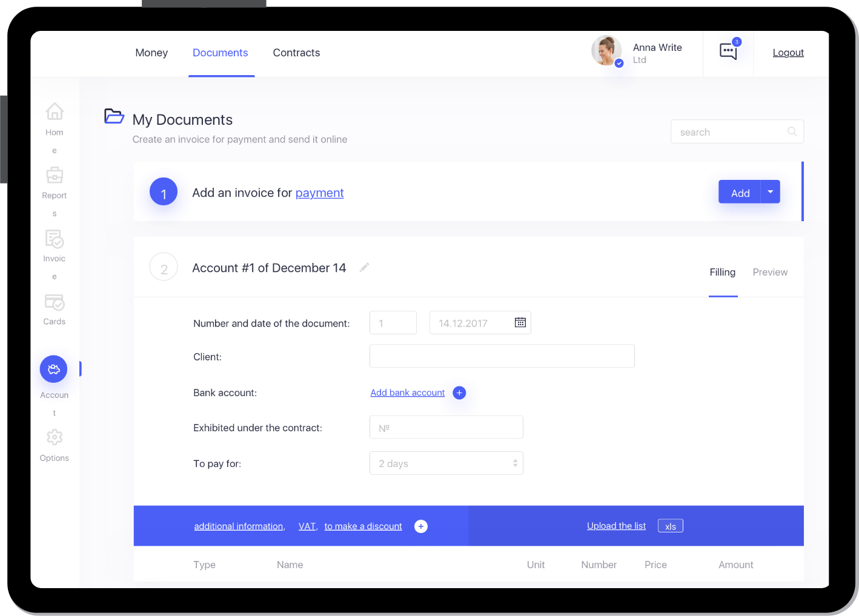859x616 pixels.
Task: Click 'to make a discount' link
Action: (x=363, y=526)
